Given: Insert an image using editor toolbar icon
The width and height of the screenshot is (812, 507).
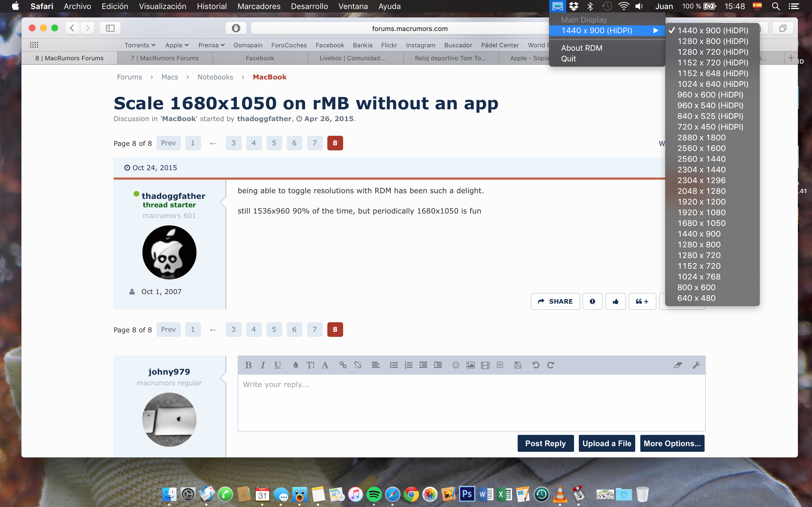Looking at the screenshot, I should [x=470, y=365].
